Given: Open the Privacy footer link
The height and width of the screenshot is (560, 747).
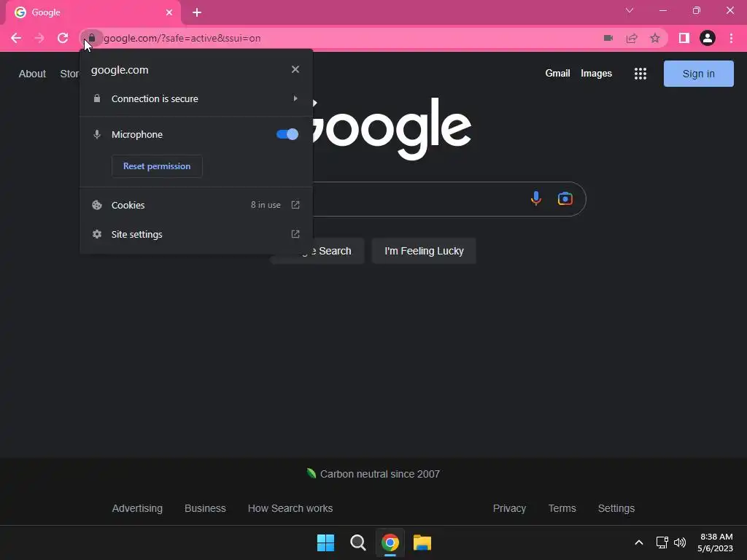Looking at the screenshot, I should pyautogui.click(x=509, y=508).
